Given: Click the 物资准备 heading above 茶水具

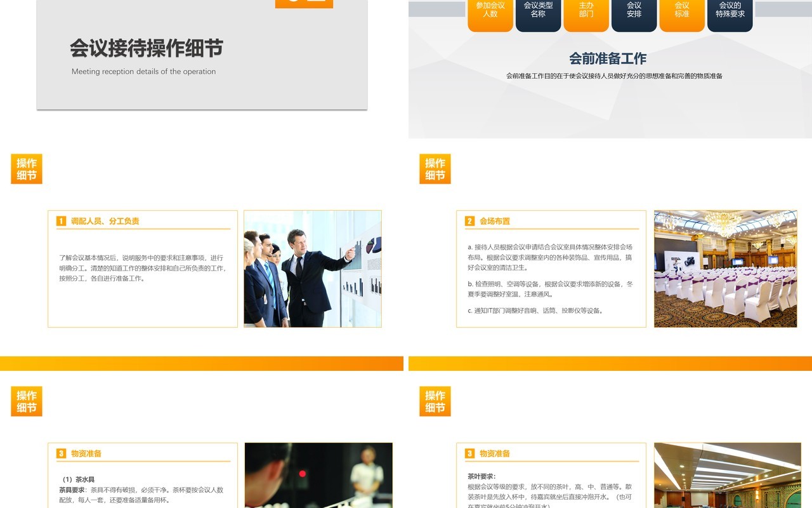Looking at the screenshot, I should tap(86, 453).
